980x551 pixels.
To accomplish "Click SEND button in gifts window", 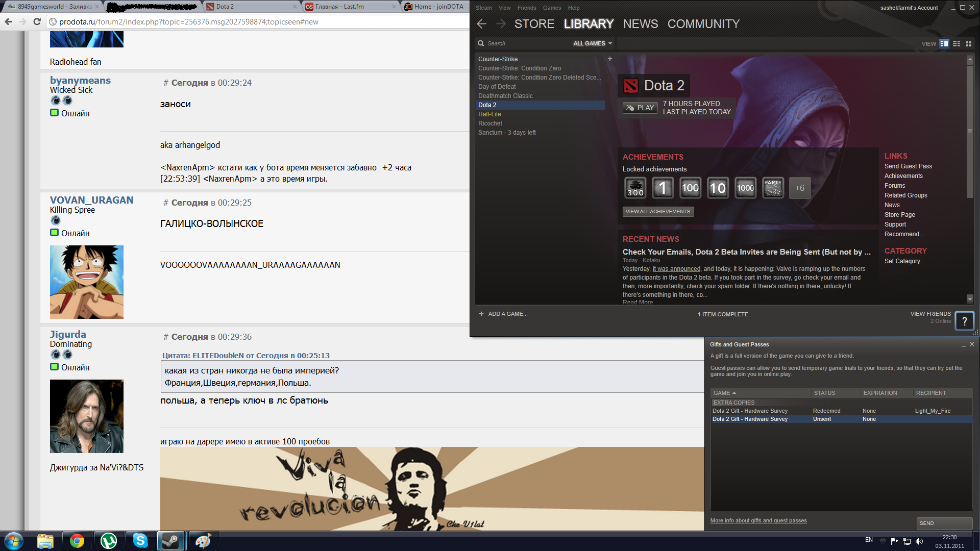I will [x=944, y=523].
